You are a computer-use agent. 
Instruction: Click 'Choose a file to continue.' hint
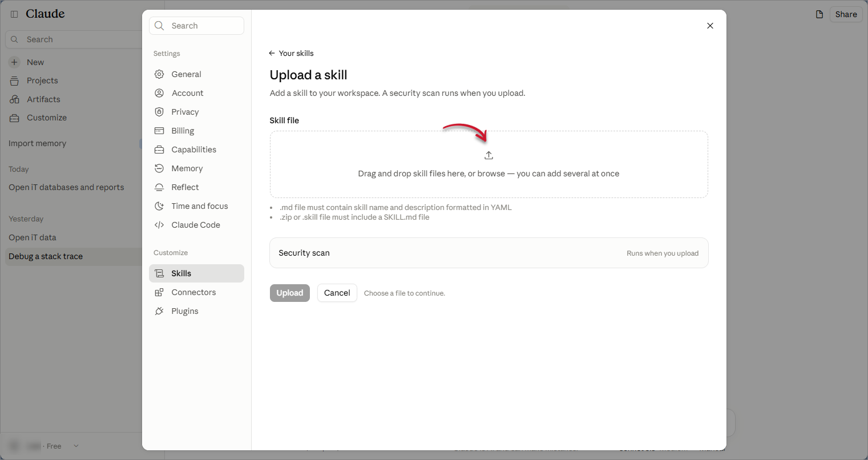coord(405,293)
